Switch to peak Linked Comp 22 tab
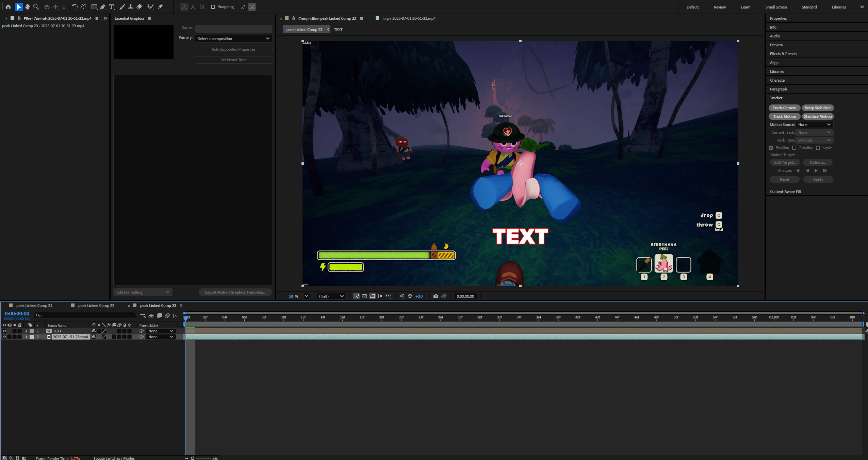Viewport: 868px width, 460px height. pos(96,306)
